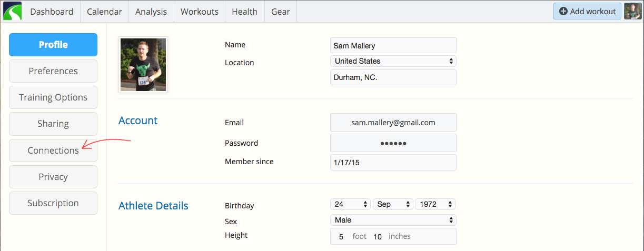
Task: Go to the Preferences section
Action: 53,71
